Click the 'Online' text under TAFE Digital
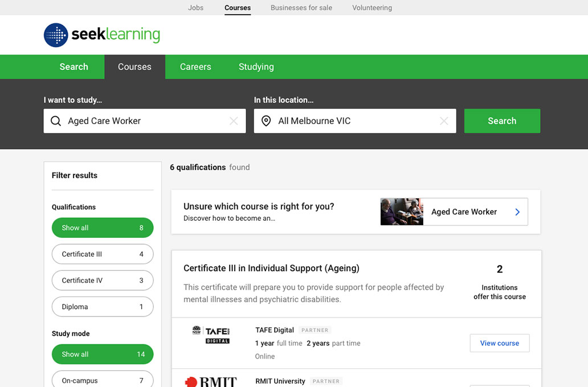The width and height of the screenshot is (588, 387). click(265, 356)
